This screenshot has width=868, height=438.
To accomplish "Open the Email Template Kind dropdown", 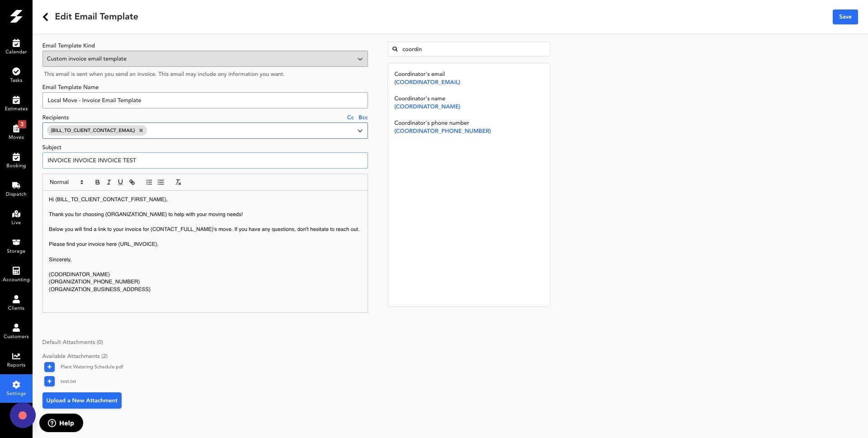I will pyautogui.click(x=205, y=59).
